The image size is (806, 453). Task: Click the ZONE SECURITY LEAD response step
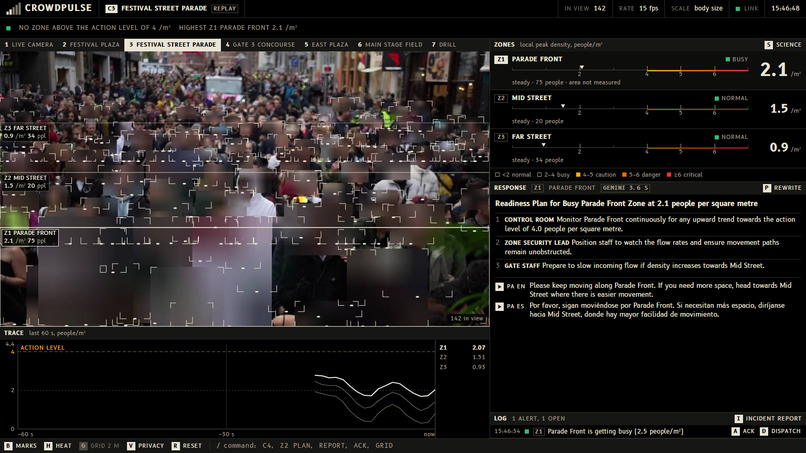coord(646,247)
